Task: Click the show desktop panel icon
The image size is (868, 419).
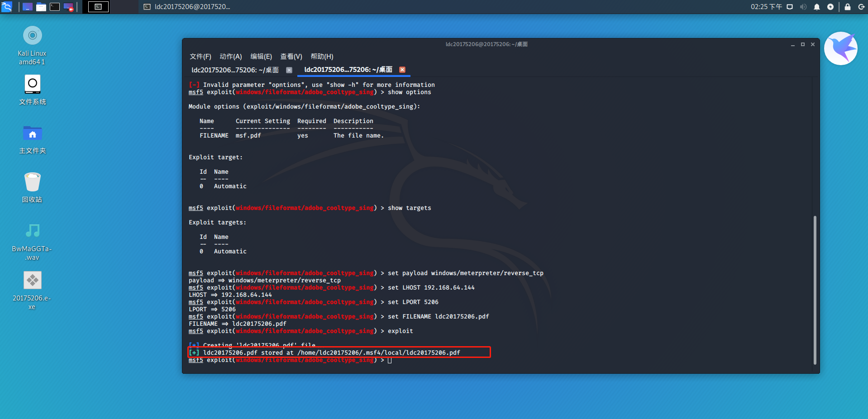Action: coord(28,7)
